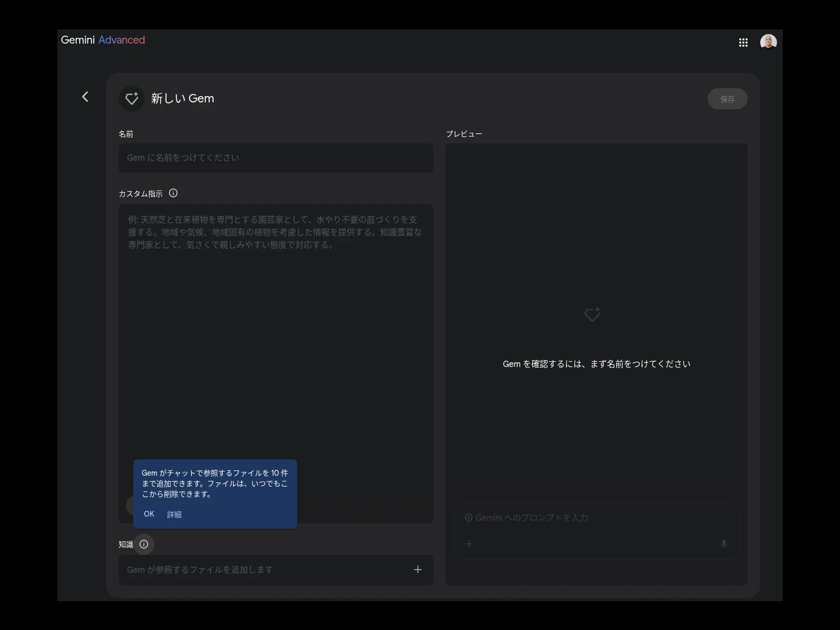Click the Gemini Advanced logo
The height and width of the screenshot is (630, 840).
[103, 40]
